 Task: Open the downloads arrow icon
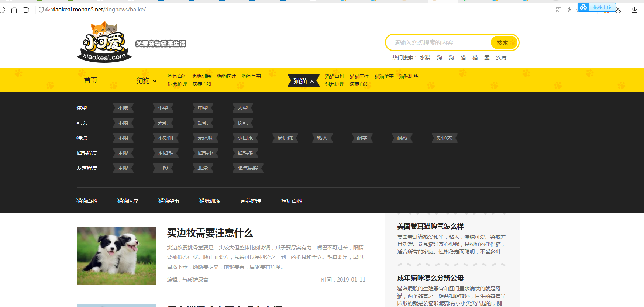click(634, 10)
